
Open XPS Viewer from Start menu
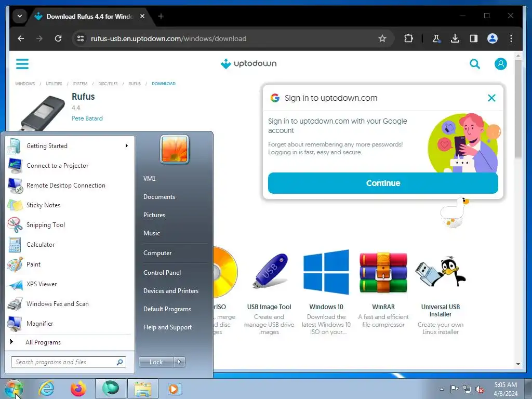pos(70,284)
